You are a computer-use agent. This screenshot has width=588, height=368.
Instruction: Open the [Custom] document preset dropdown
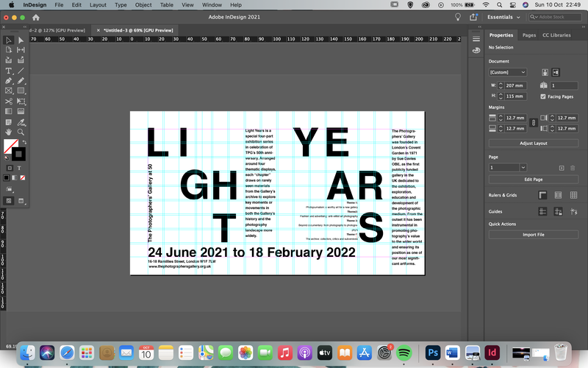coord(508,72)
